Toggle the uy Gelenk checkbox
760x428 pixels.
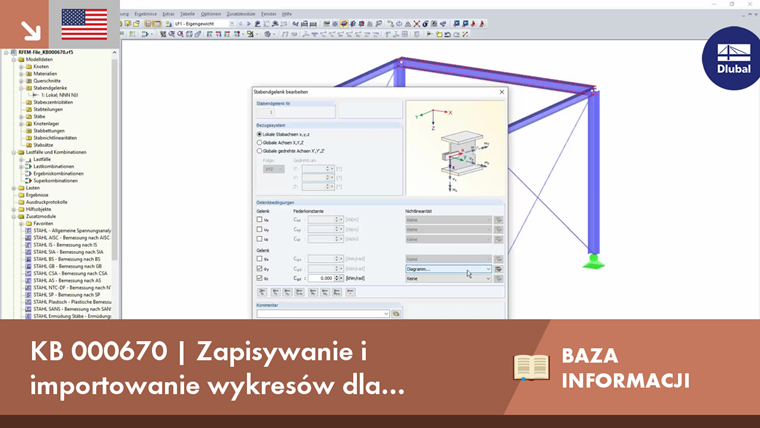click(x=260, y=229)
